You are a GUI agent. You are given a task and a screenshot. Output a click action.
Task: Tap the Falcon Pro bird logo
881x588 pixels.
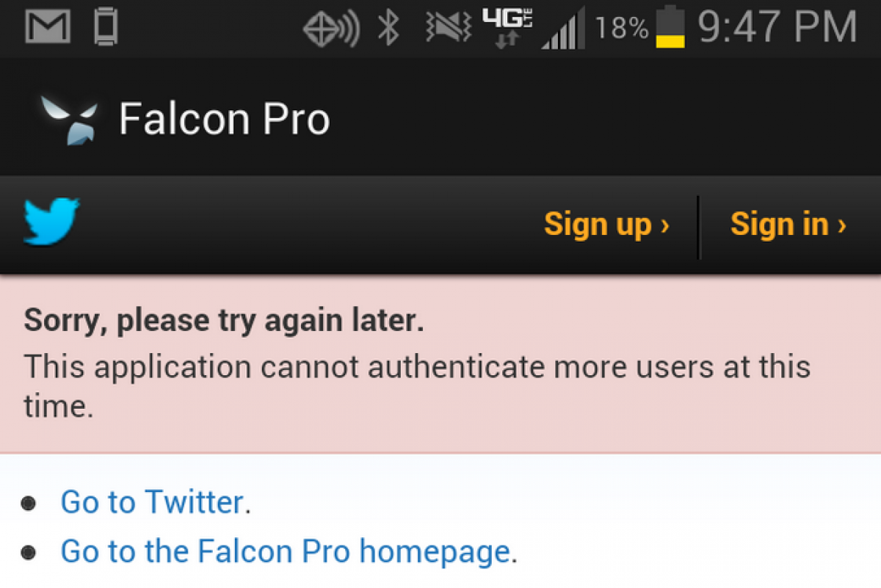click(x=69, y=119)
